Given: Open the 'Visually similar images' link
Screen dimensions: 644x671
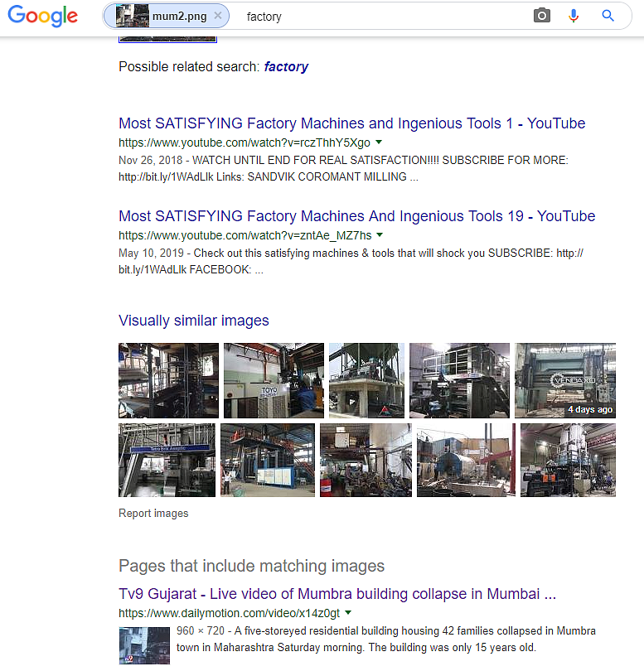Looking at the screenshot, I should tap(194, 321).
